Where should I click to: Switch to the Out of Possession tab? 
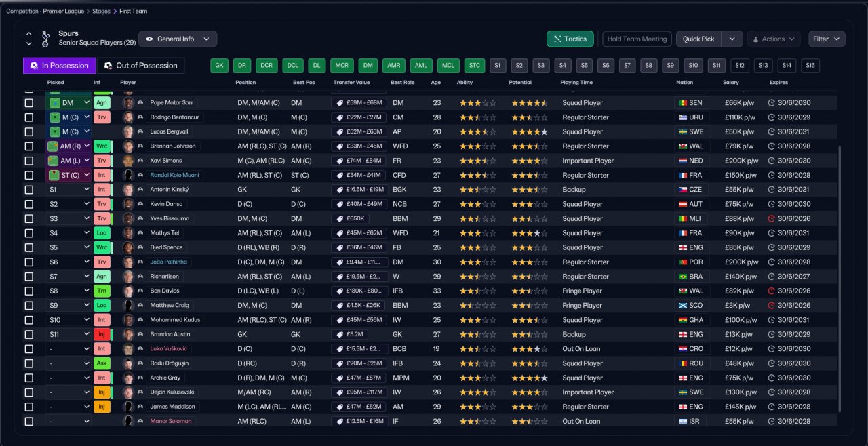tap(140, 66)
